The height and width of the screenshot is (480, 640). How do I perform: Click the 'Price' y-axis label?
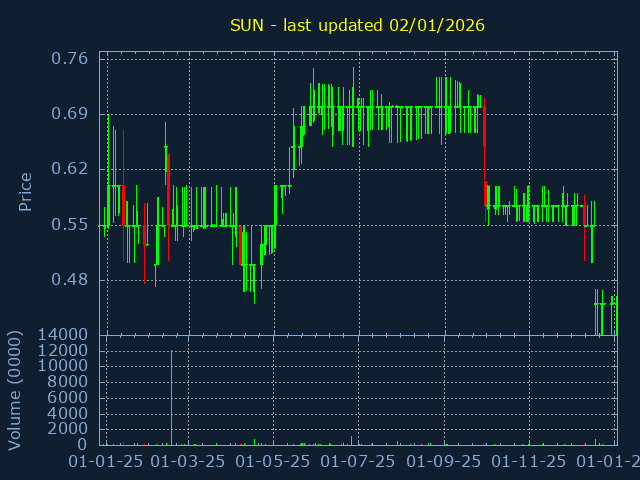(x=26, y=191)
